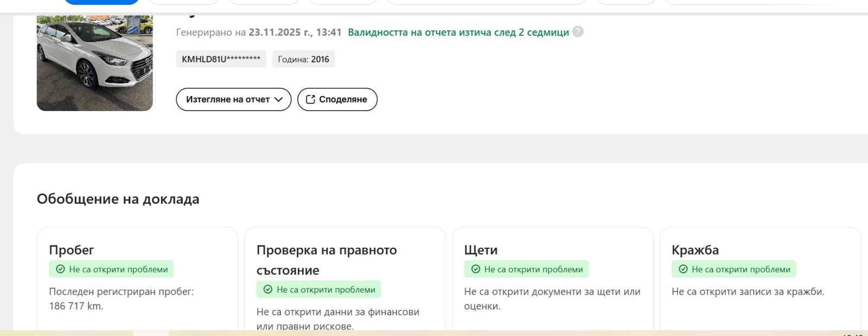The height and width of the screenshot is (336, 868).
Task: Click the Обобщение на доклада heading
Action: tap(118, 199)
